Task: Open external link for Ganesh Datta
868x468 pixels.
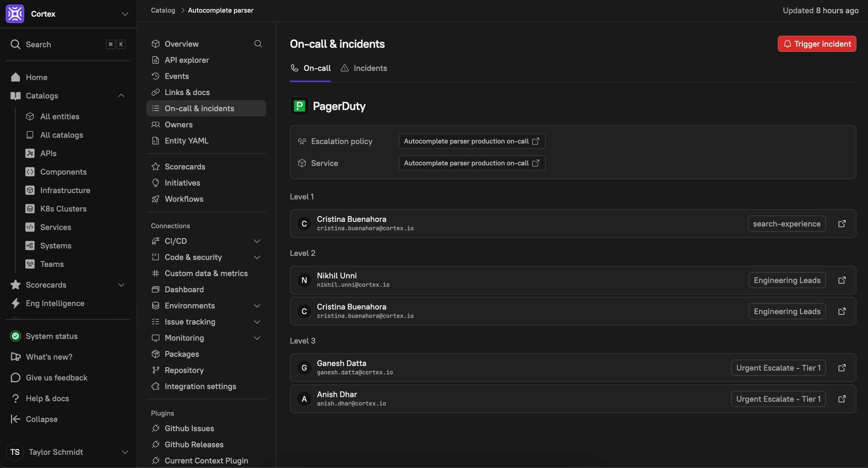Action: 842,368
